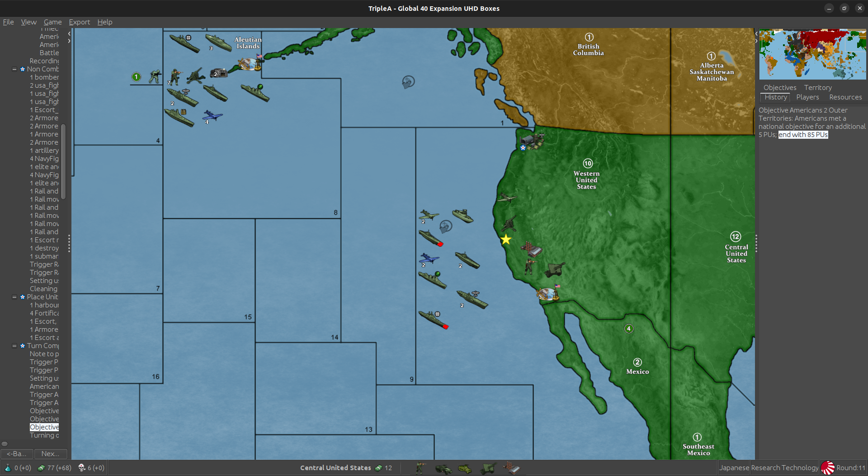Screen dimensions: 868x476
Task: Click the back history button
Action: 17,453
